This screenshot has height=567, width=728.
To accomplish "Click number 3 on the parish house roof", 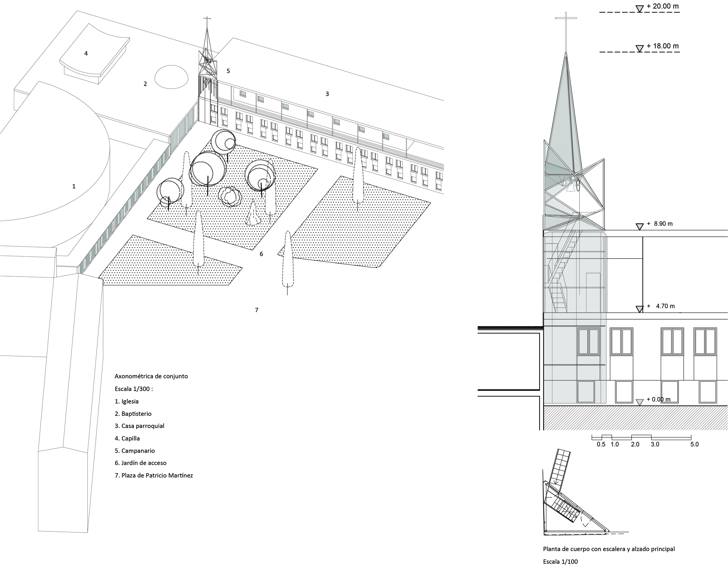I will (327, 94).
